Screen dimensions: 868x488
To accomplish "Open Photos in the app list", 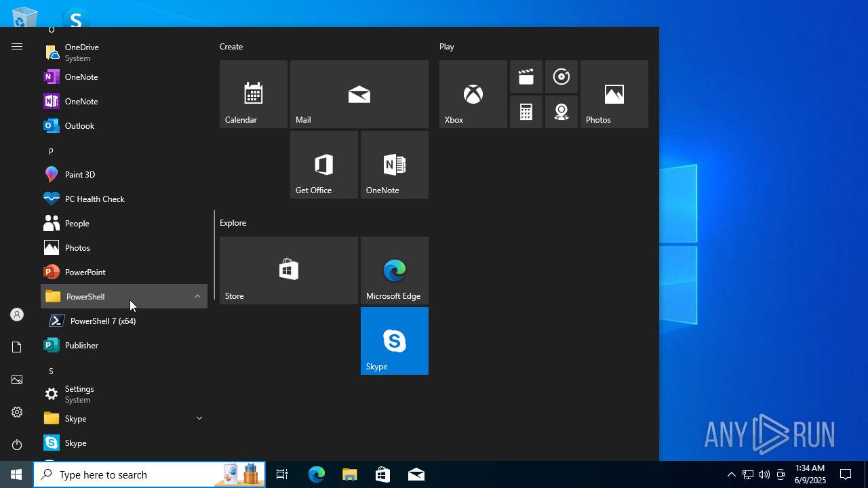I will 124,247.
